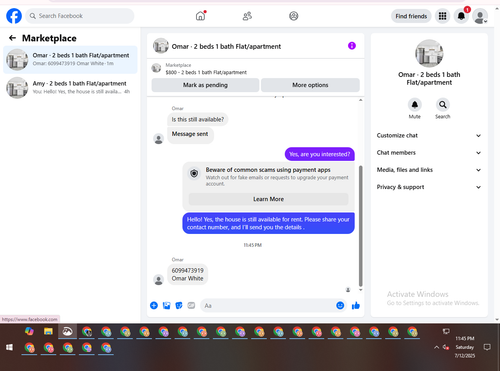This screenshot has width=500, height=371.
Task: Expand Customize chat section
Action: click(x=429, y=135)
